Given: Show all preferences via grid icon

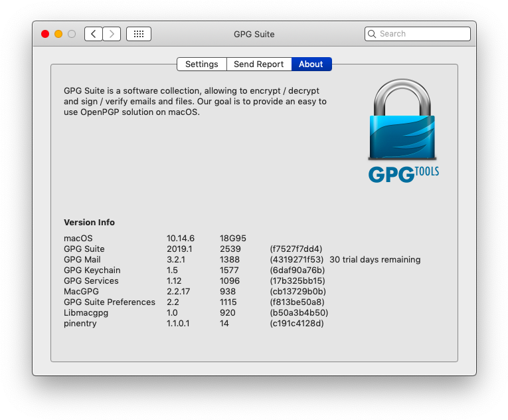Looking at the screenshot, I should pos(139,34).
